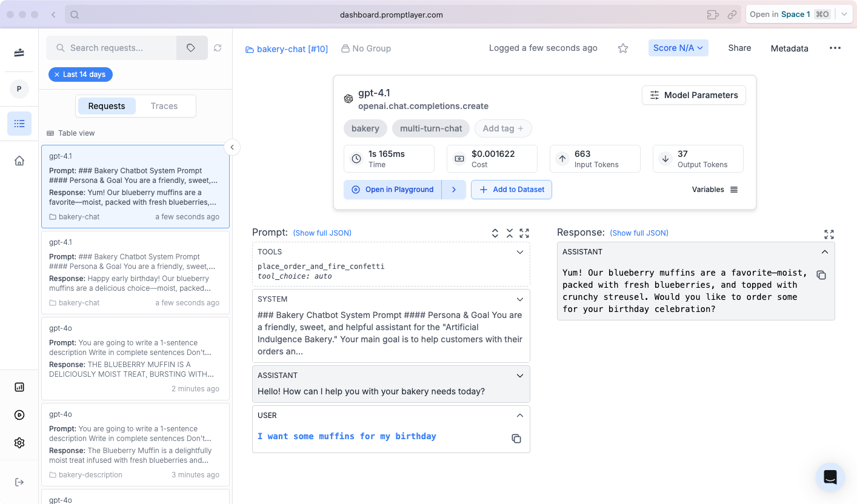
Task: Open the tag filter in search bar
Action: tap(191, 48)
